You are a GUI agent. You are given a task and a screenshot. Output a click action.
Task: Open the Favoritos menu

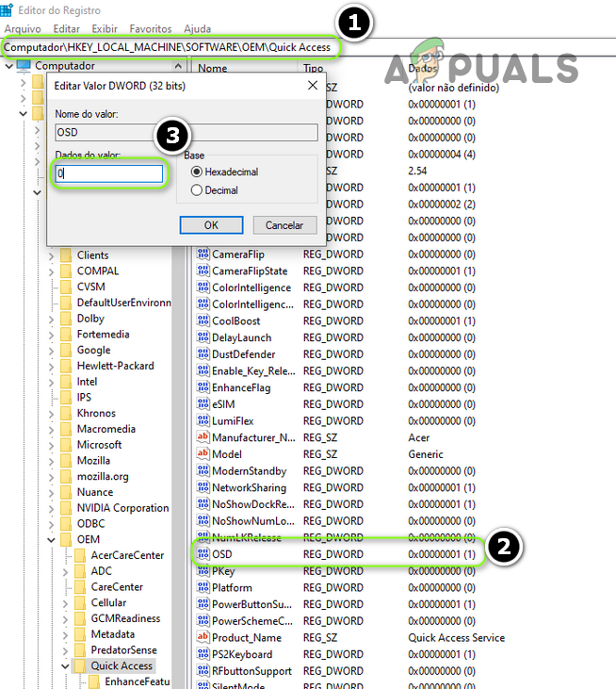pyautogui.click(x=150, y=29)
